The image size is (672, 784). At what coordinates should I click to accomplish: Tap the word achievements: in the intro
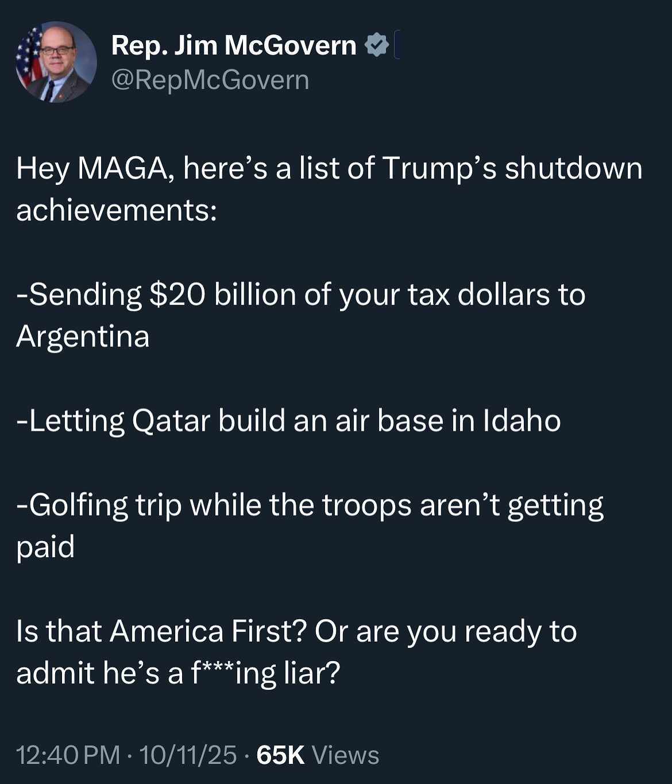point(117,210)
